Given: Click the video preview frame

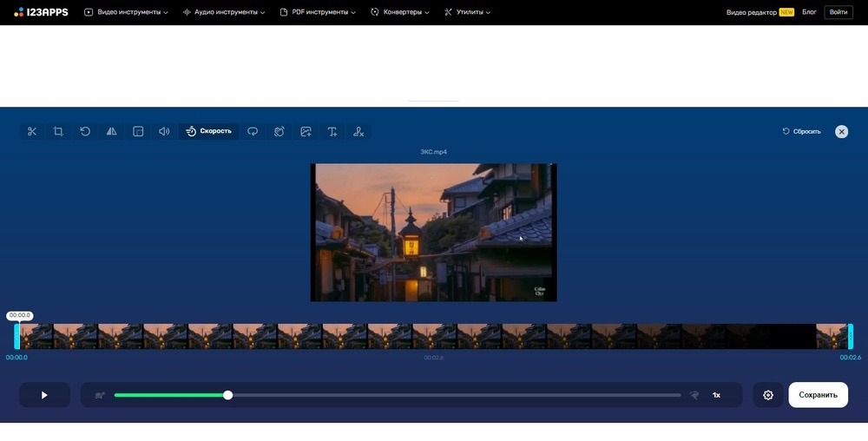Looking at the screenshot, I should pos(433,233).
